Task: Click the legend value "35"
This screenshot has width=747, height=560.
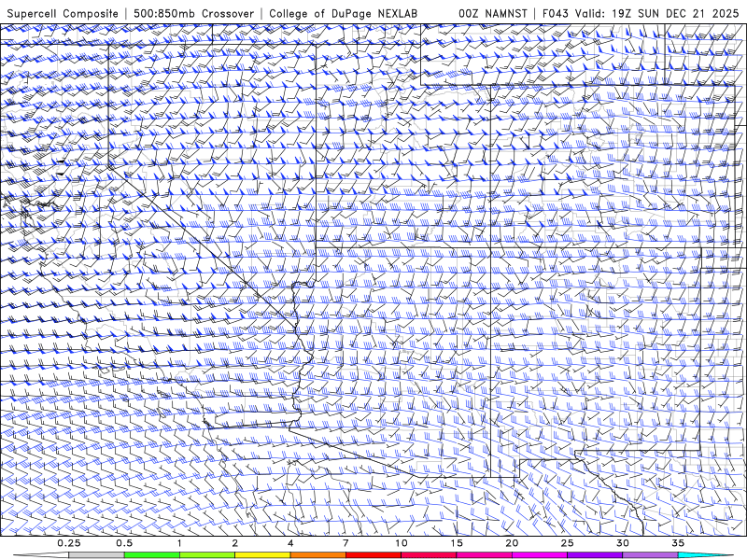Action: (678, 543)
